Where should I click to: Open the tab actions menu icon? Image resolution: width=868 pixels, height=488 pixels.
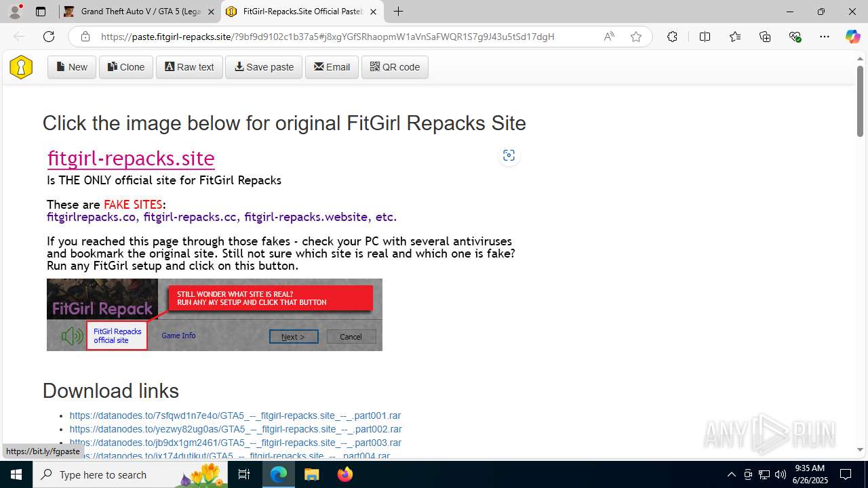pos(41,12)
